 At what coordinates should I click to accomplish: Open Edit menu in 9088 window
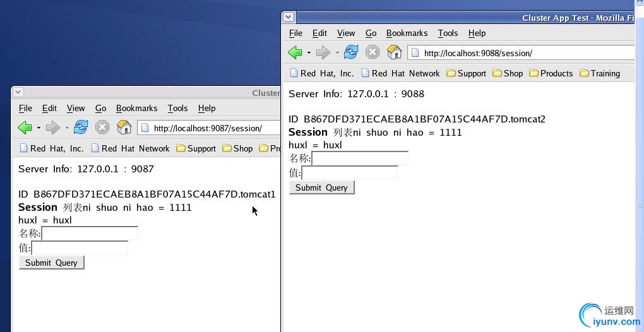coord(319,33)
